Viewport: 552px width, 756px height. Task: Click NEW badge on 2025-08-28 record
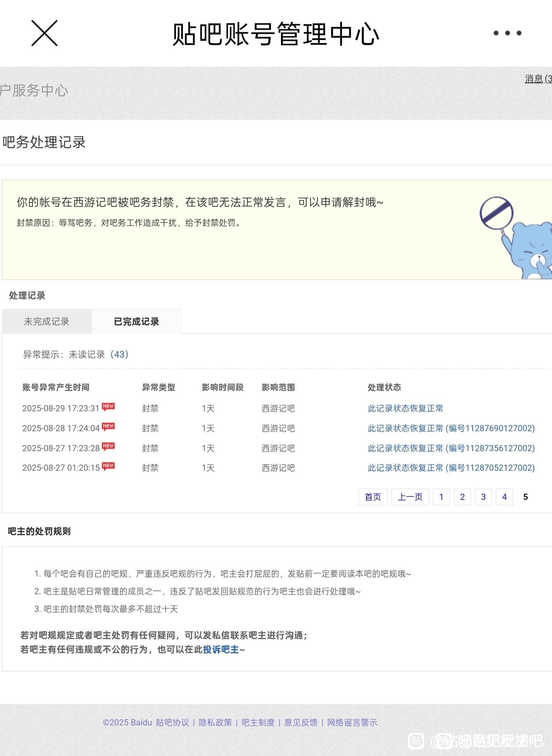coord(108,427)
